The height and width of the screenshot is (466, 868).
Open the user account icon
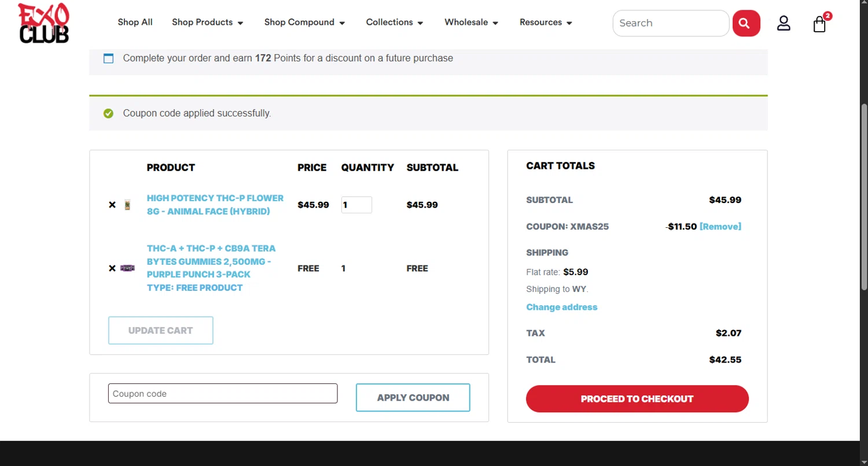784,23
